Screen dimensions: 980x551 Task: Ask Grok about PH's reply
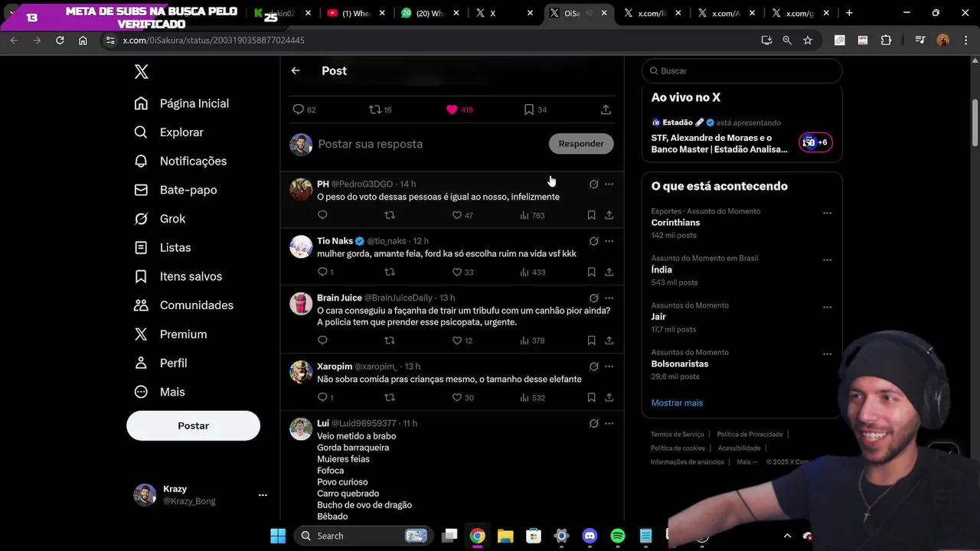pos(593,184)
